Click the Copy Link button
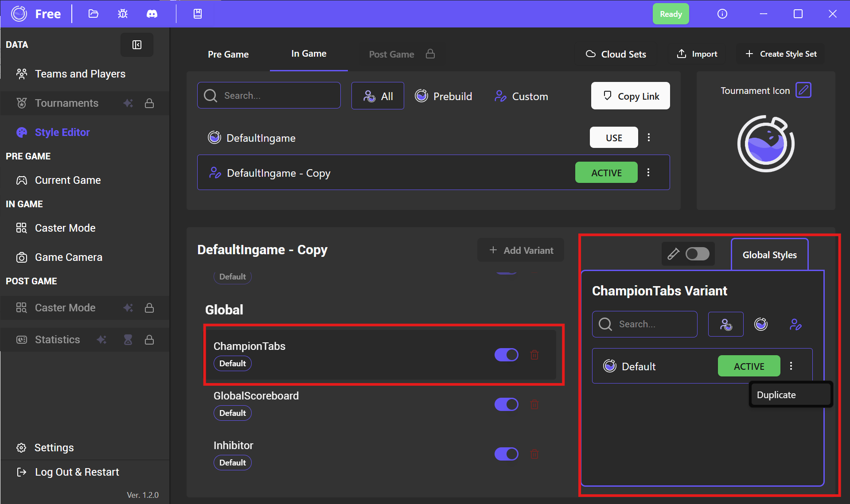850x504 pixels. point(630,96)
